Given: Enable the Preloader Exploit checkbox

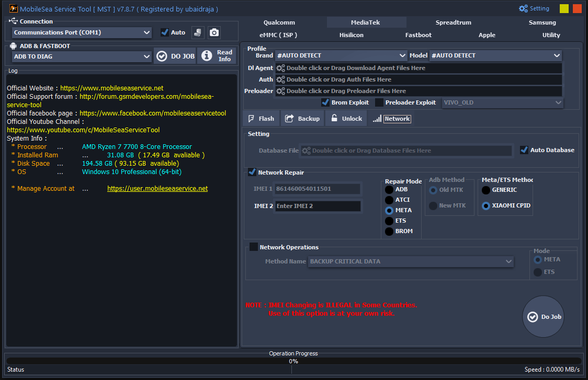Looking at the screenshot, I should (379, 102).
